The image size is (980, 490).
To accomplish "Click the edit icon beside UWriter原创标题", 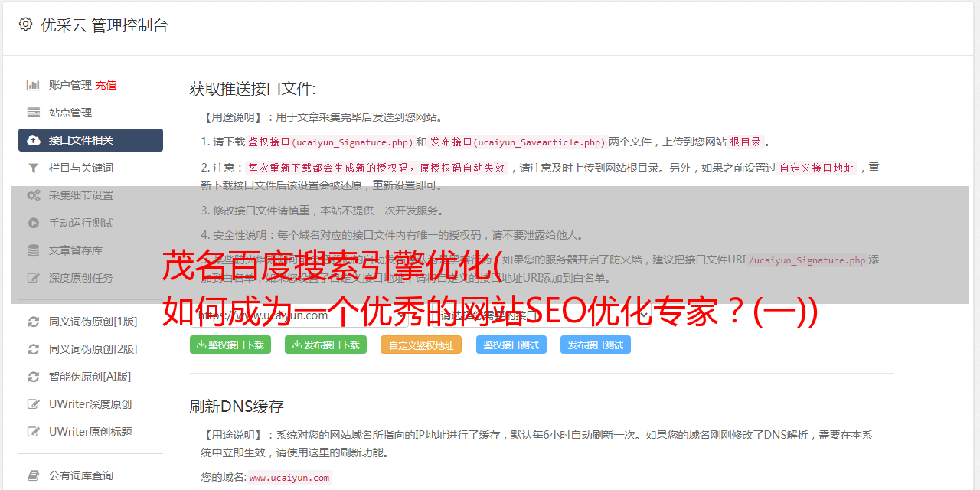I will click(34, 432).
